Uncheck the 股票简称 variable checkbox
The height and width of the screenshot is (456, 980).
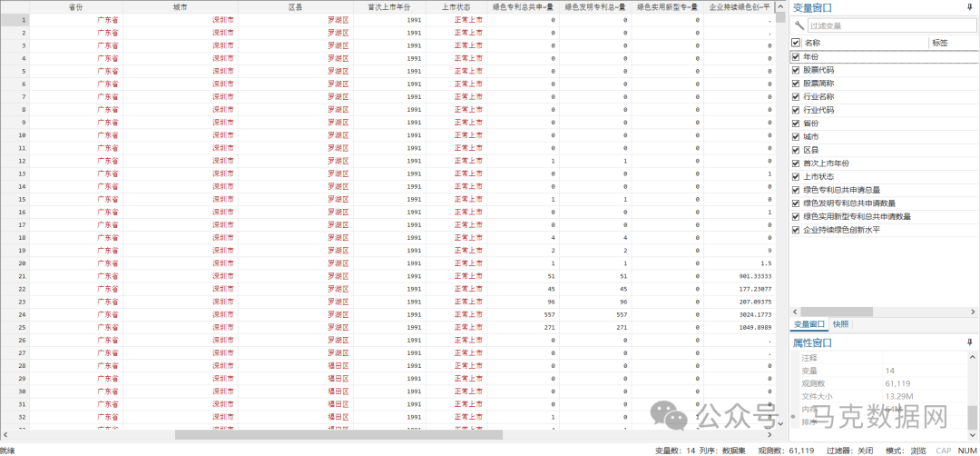pyautogui.click(x=796, y=84)
